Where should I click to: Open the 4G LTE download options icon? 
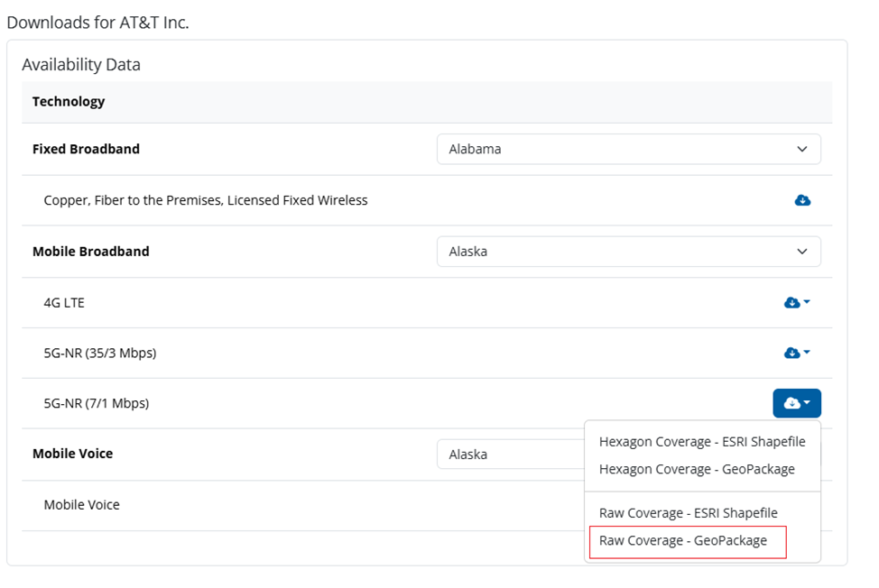pos(796,303)
